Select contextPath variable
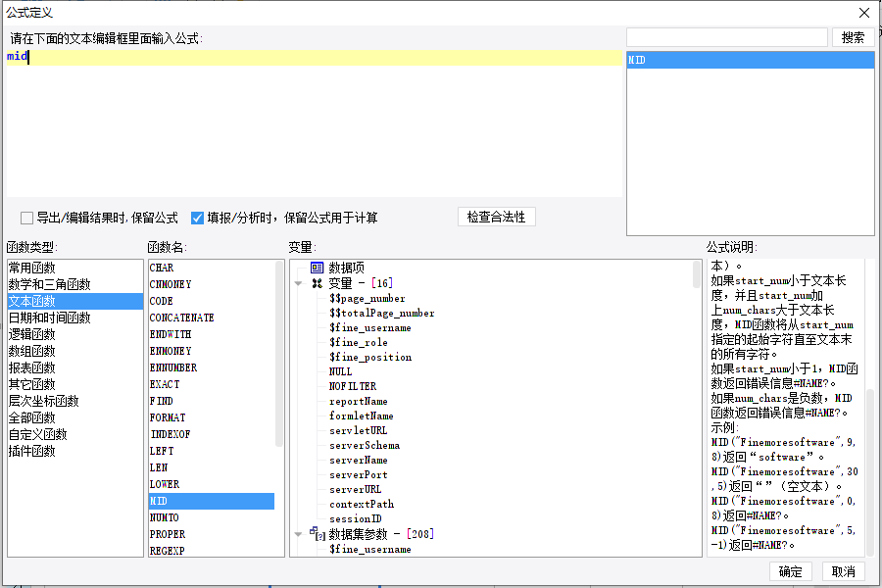This screenshot has width=882, height=588. click(x=362, y=504)
